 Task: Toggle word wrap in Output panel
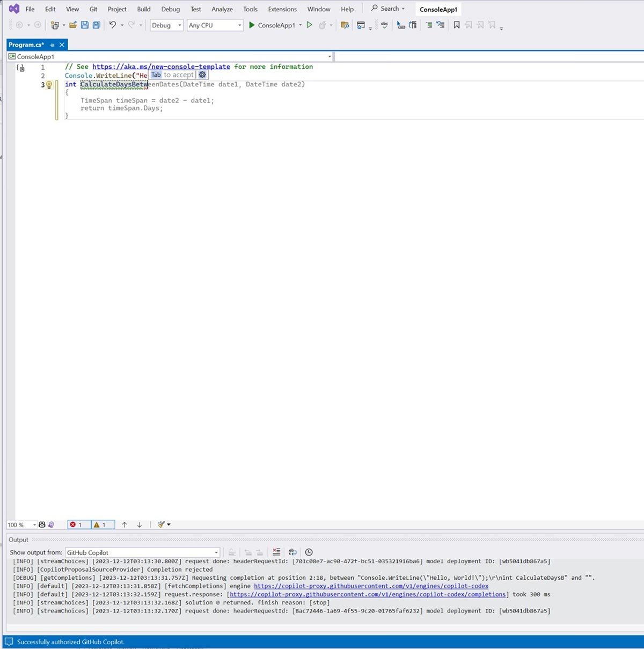(x=292, y=552)
